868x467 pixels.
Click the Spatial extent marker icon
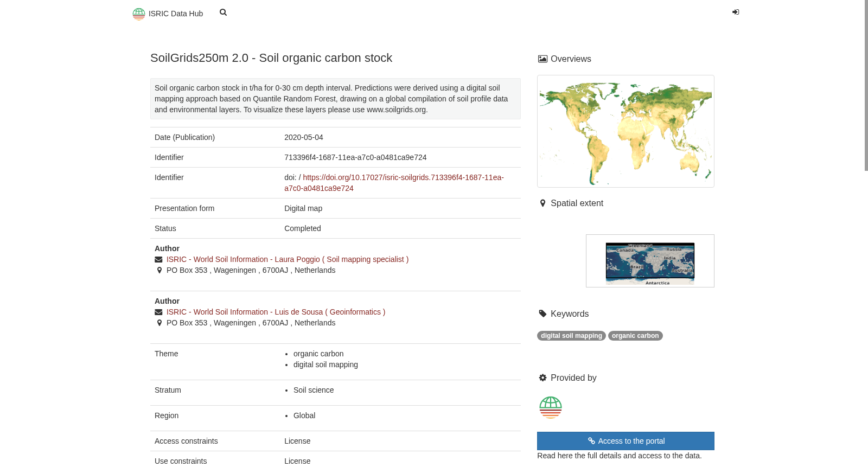click(x=542, y=203)
